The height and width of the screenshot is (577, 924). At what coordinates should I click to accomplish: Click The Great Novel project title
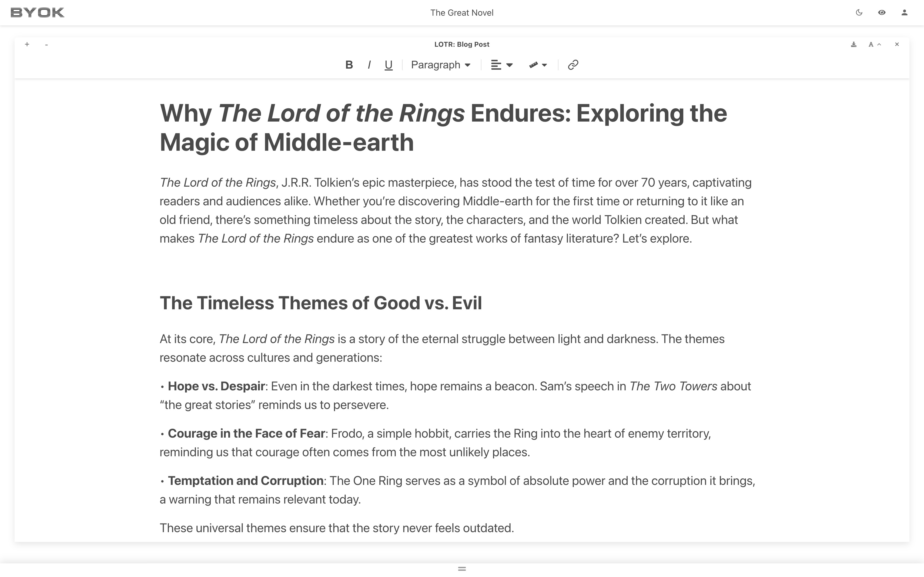[x=462, y=13]
